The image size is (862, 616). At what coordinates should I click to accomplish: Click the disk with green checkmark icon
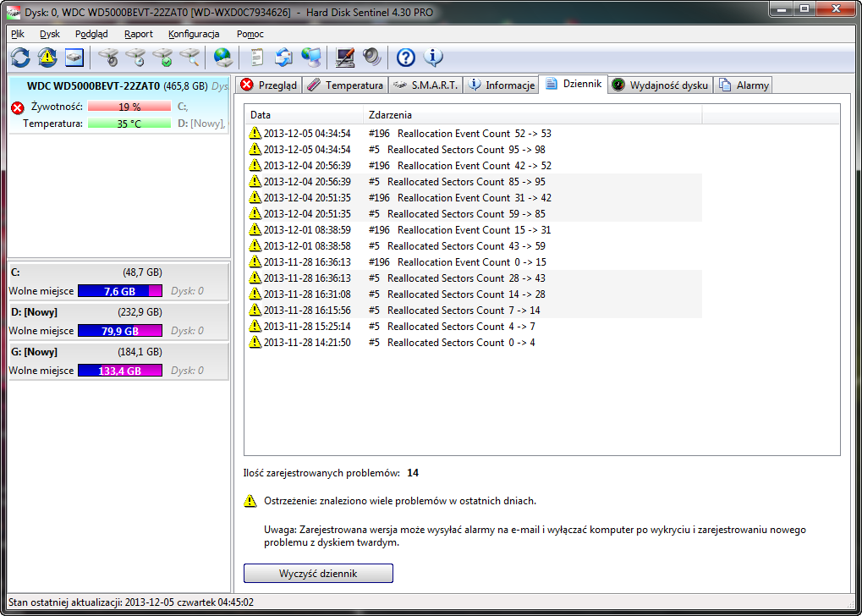(x=162, y=57)
